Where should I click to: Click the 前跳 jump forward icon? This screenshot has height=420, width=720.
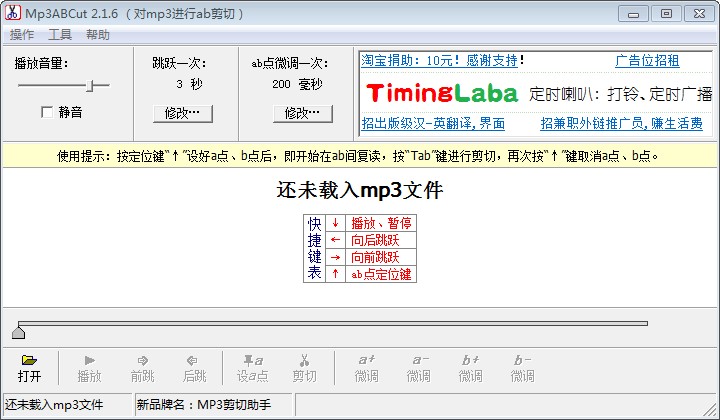(142, 360)
